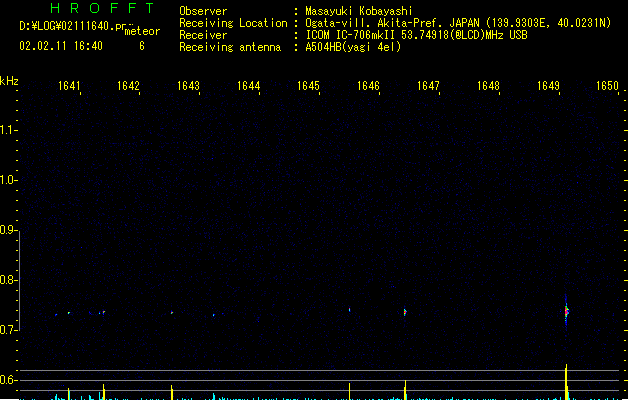The height and width of the screenshot is (400, 629).
Task: Click the meteor count value 6
Action: coord(142,46)
